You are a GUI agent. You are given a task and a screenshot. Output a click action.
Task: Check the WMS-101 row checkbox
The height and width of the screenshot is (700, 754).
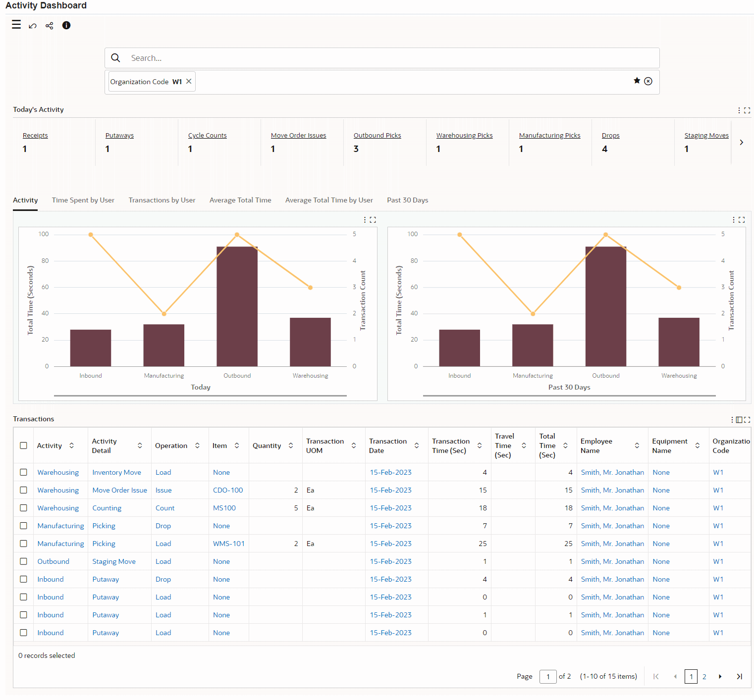tap(23, 544)
